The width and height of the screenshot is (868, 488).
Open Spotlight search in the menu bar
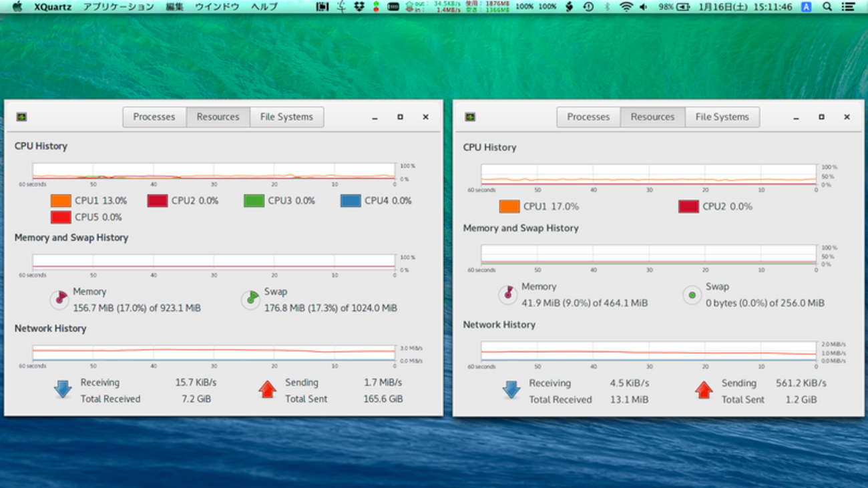click(x=827, y=7)
